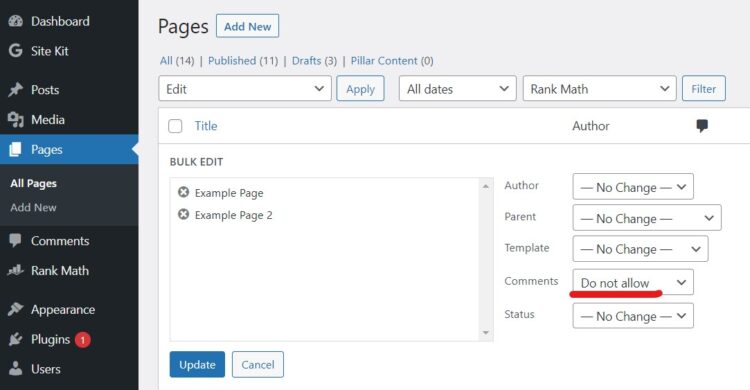
Task: Click the Cancel button
Action: click(x=258, y=364)
